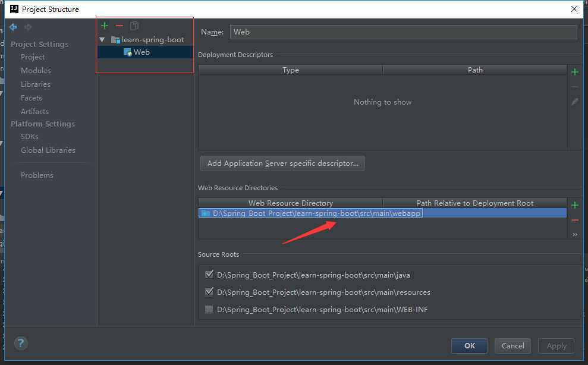Open Libraries settings
Image resolution: width=588 pixels, height=365 pixels.
coord(36,84)
